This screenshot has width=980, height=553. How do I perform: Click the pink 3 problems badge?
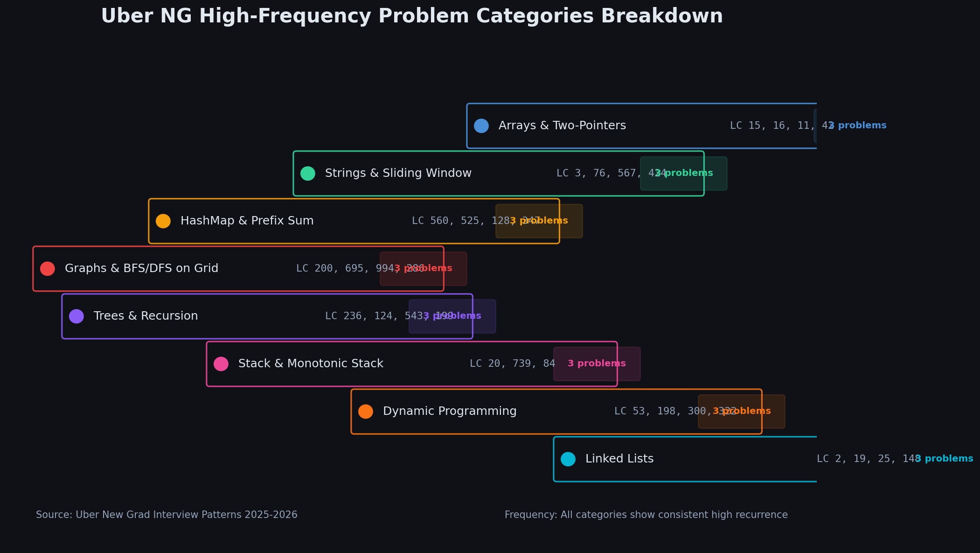597,364
